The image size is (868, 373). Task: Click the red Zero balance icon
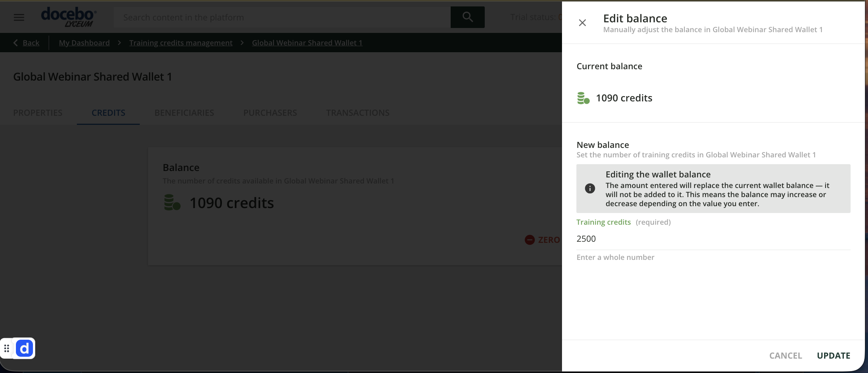(x=529, y=240)
